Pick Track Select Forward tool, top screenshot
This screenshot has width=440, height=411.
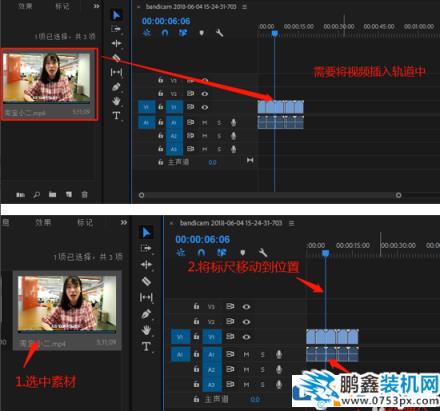[x=116, y=29]
